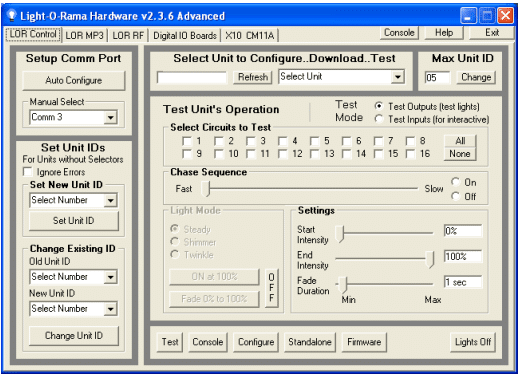This screenshot has height=375, width=520.
Task: Click the light bulb title bar icon
Action: [x=12, y=15]
